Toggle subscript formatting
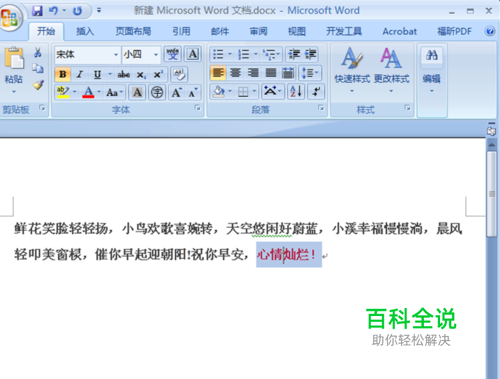The image size is (500, 379). click(x=141, y=74)
